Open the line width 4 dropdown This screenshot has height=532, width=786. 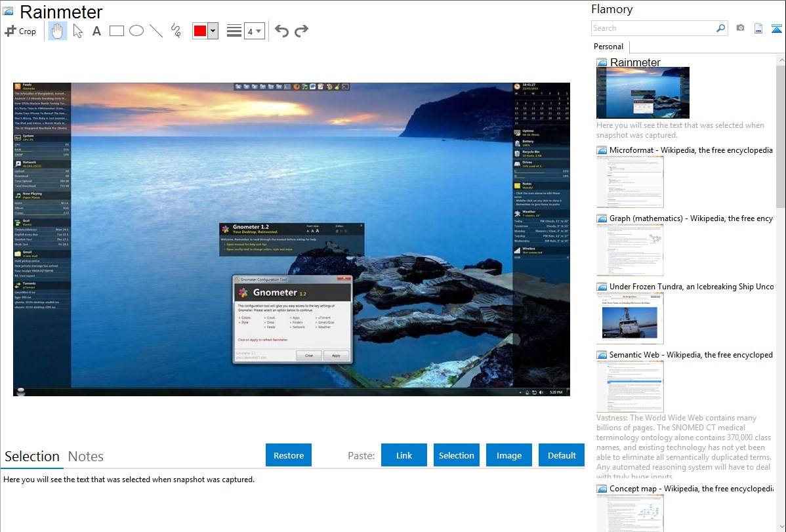[x=254, y=31]
